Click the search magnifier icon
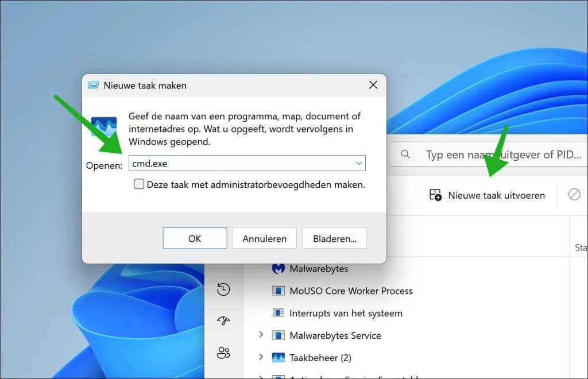 405,154
